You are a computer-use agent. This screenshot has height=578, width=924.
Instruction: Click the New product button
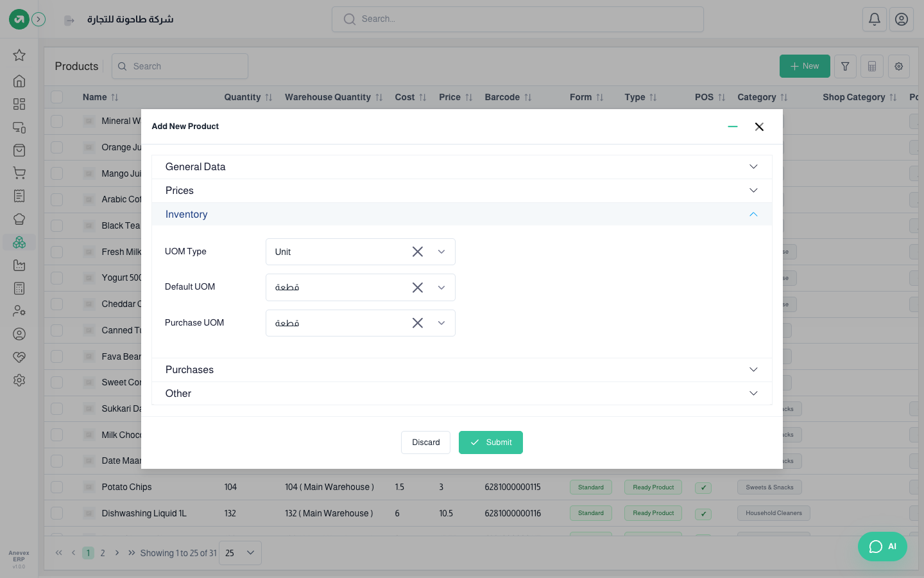pos(805,66)
